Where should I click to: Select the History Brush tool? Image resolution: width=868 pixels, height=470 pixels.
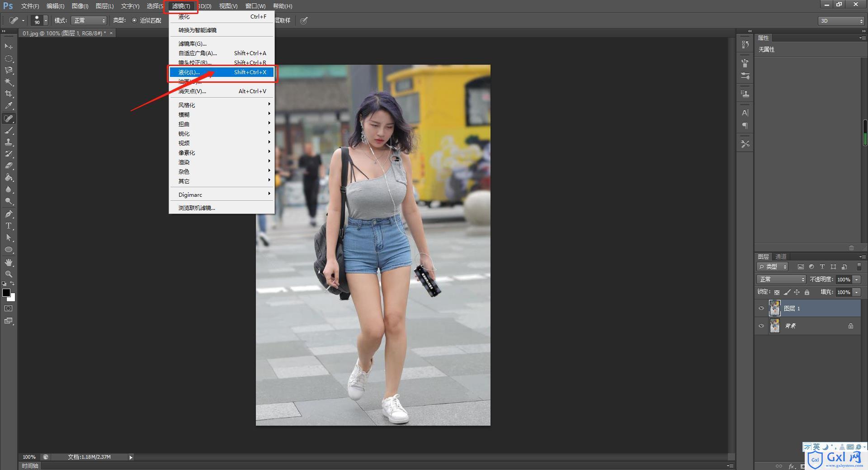click(x=9, y=154)
